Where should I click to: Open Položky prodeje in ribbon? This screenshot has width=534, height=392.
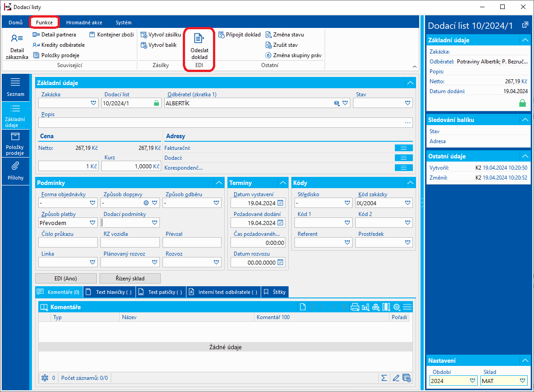(56, 55)
